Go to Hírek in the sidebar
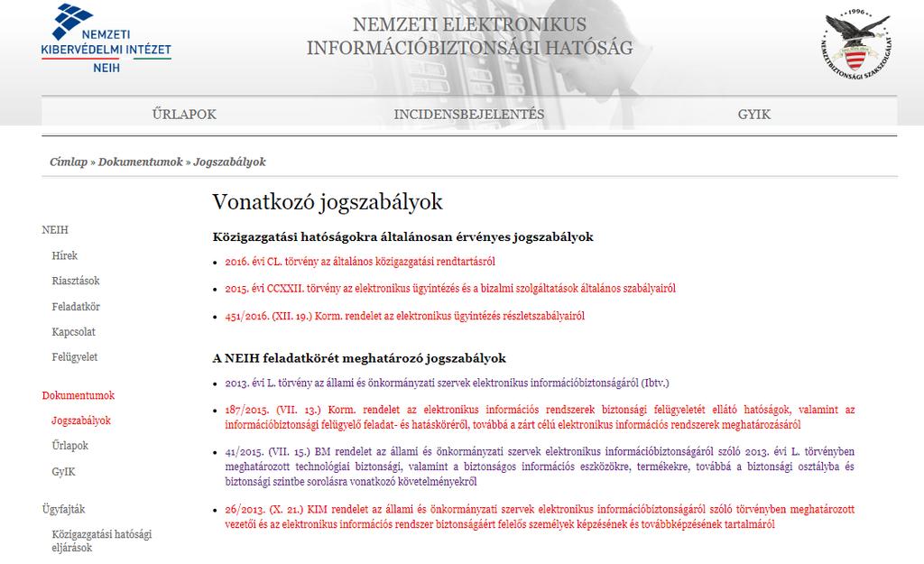 (x=65, y=255)
